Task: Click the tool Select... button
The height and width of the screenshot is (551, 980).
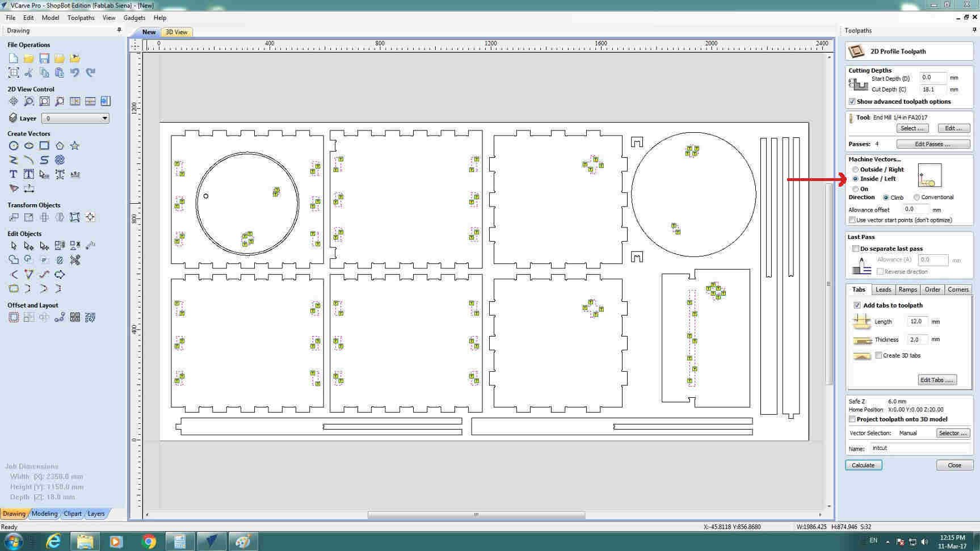Action: [x=912, y=128]
